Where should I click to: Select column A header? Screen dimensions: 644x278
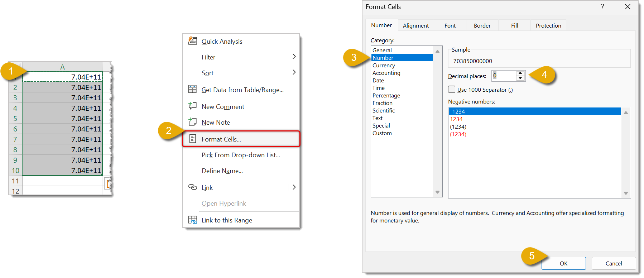tap(62, 67)
